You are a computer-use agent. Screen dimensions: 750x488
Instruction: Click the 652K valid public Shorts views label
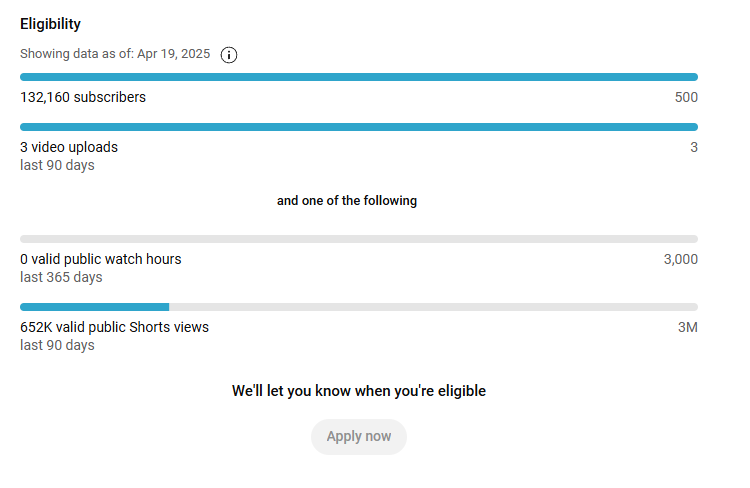click(x=114, y=327)
